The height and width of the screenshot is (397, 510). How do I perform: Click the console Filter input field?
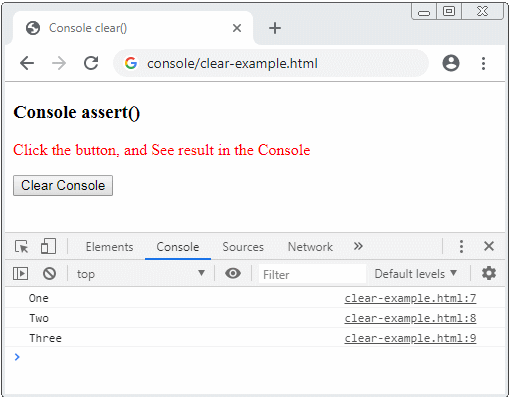(312, 274)
